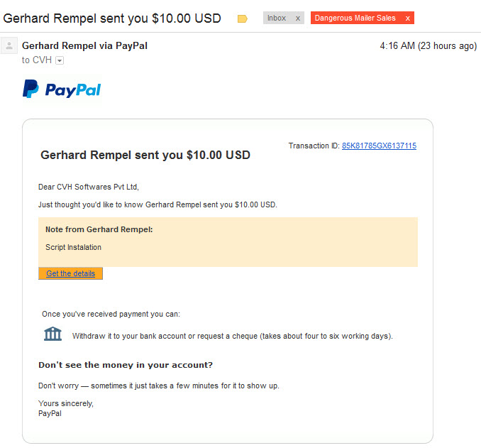Click the bold heading inside the email body
This screenshot has height=448, width=481.
coord(145,155)
